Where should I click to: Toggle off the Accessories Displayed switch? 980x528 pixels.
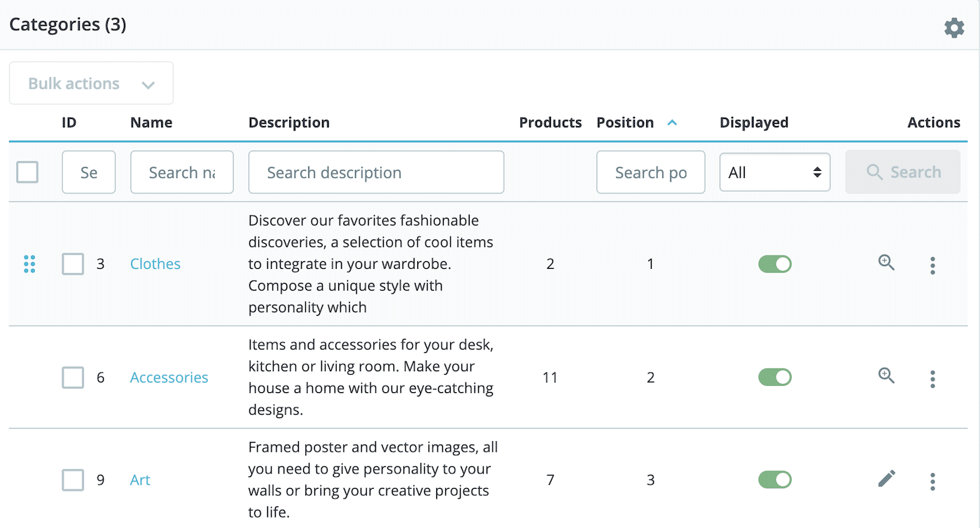click(x=775, y=377)
